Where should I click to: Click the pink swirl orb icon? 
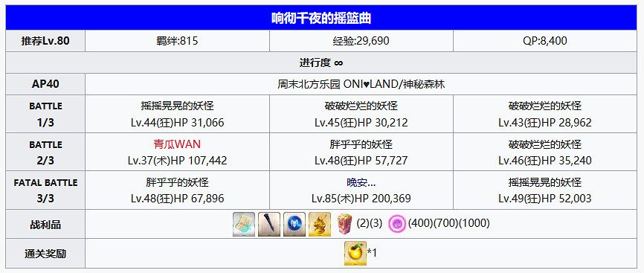(397, 225)
